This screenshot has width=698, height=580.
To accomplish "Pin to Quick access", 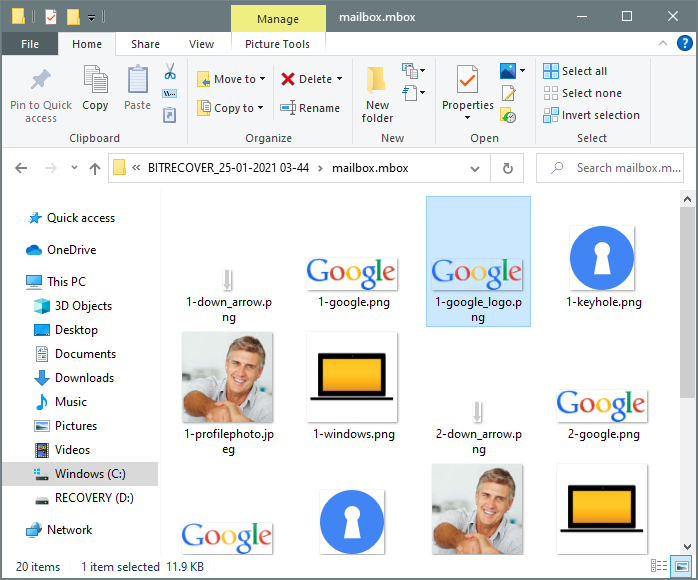I will click(x=41, y=95).
